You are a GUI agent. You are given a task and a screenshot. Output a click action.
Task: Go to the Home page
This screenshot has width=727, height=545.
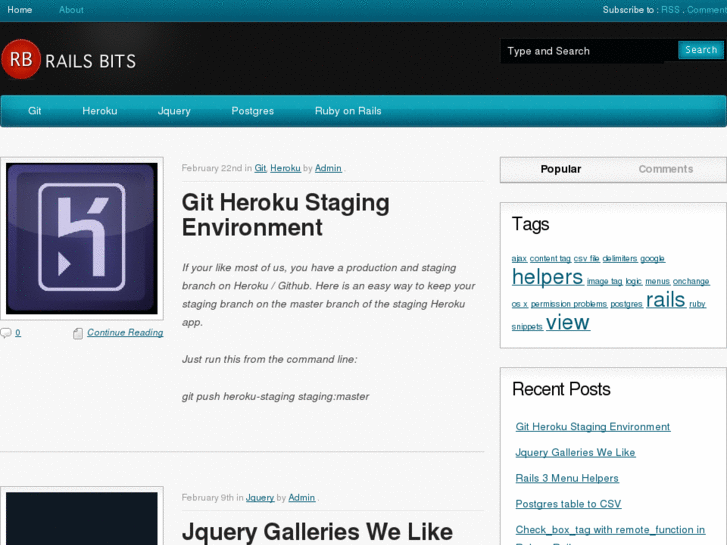point(19,10)
